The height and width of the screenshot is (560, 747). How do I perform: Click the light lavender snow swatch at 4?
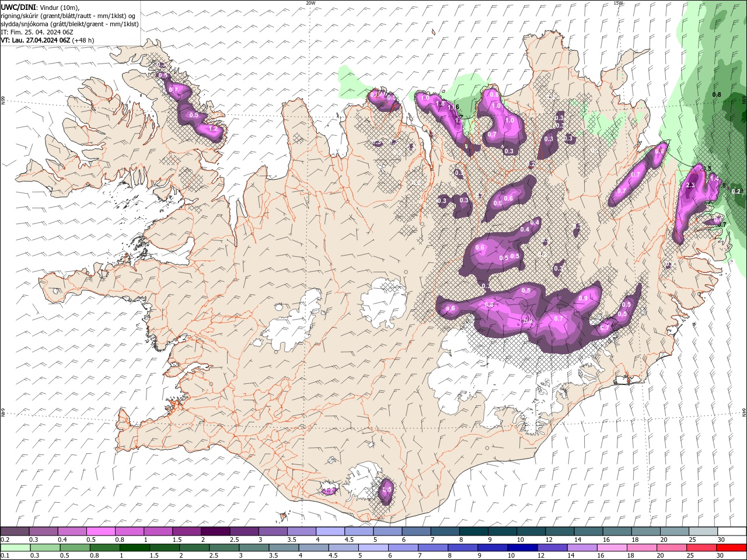[329, 531]
